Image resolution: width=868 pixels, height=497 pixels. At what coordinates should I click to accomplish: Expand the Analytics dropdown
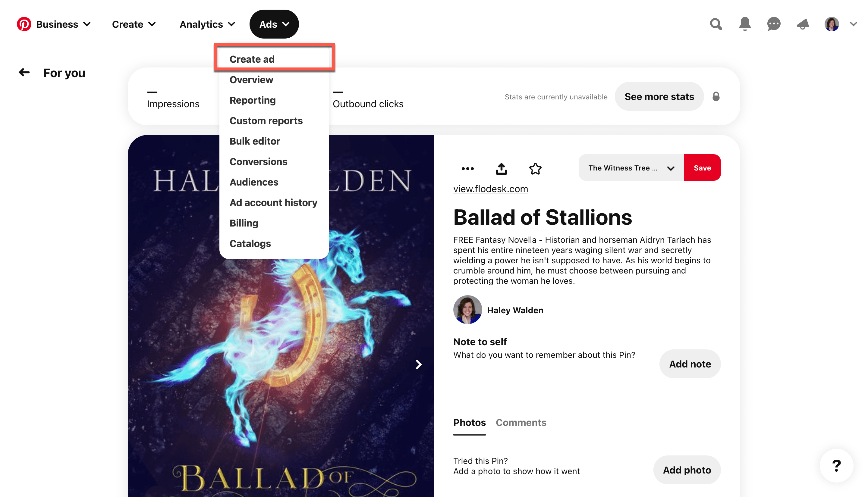pyautogui.click(x=207, y=24)
